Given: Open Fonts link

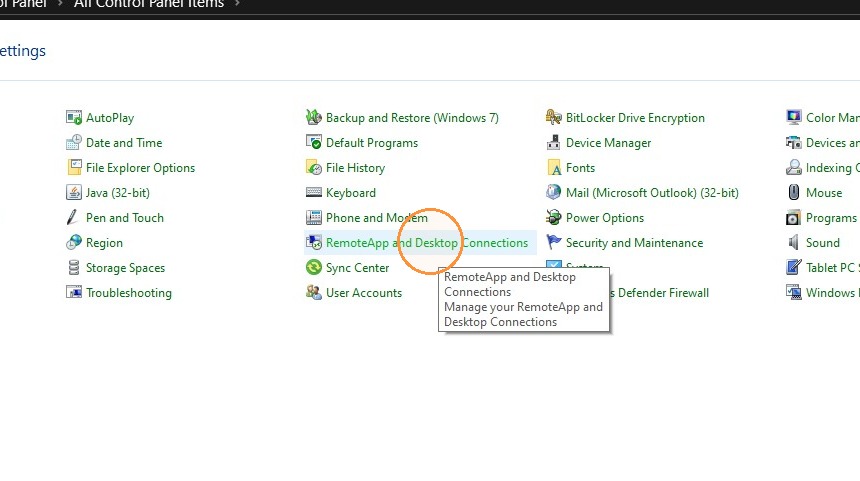Looking at the screenshot, I should click(x=580, y=168).
